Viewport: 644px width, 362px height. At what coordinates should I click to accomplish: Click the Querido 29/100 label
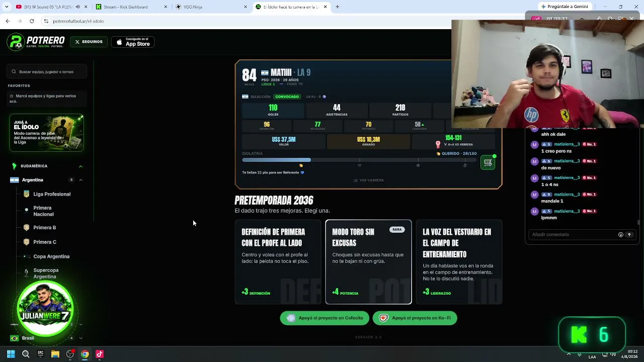coord(456,153)
